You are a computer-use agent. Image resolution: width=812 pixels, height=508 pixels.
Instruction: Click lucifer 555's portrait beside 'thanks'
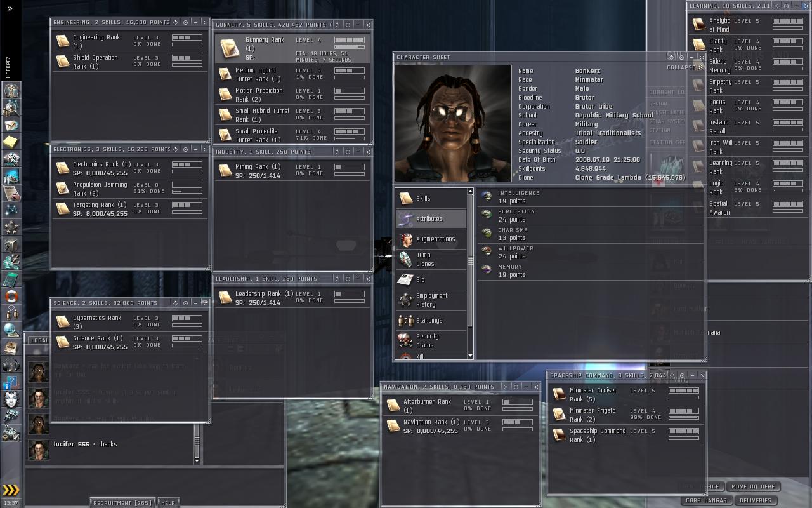click(x=38, y=449)
